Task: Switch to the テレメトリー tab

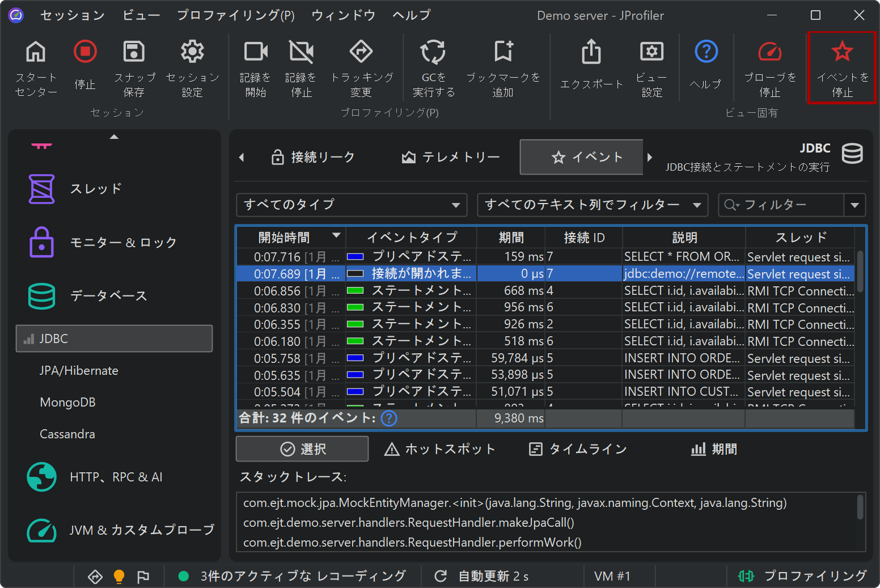Action: [451, 157]
